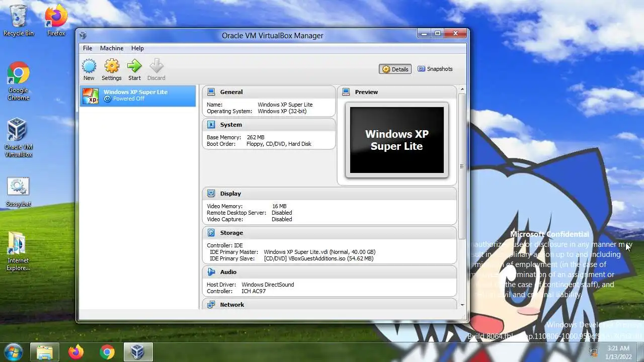This screenshot has width=644, height=362.
Task: Open the Internet Explorer desktop shortcut
Action: click(x=18, y=251)
